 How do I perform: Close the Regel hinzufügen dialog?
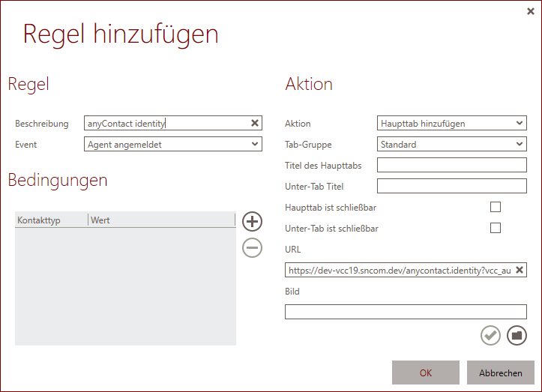pos(531,11)
